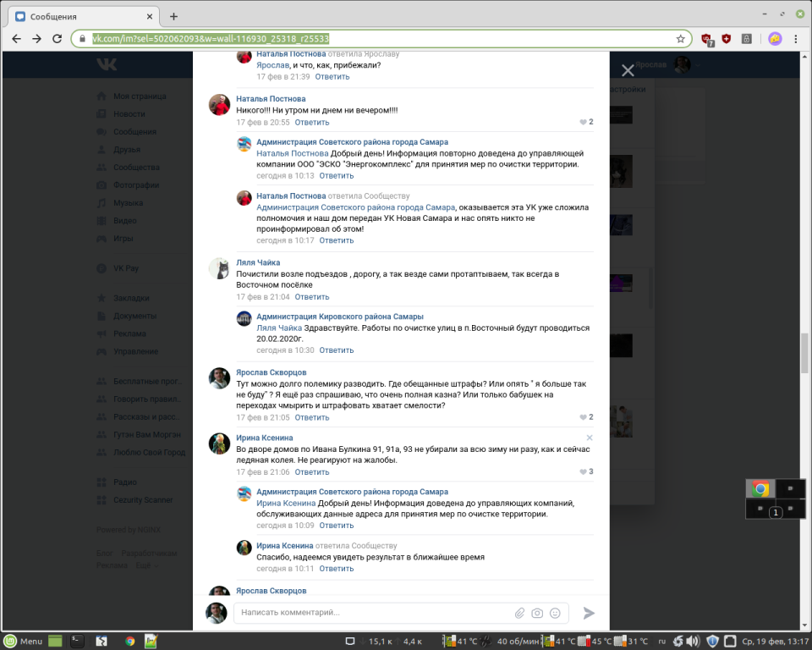Screen dimensions: 812x650
Task: Open the Chrome three-dot menu
Action: pos(796,39)
